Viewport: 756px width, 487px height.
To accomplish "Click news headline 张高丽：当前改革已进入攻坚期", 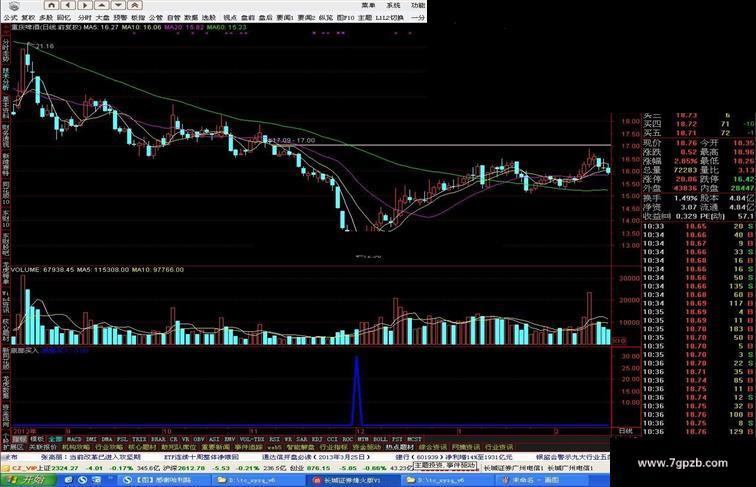I will pyautogui.click(x=91, y=457).
